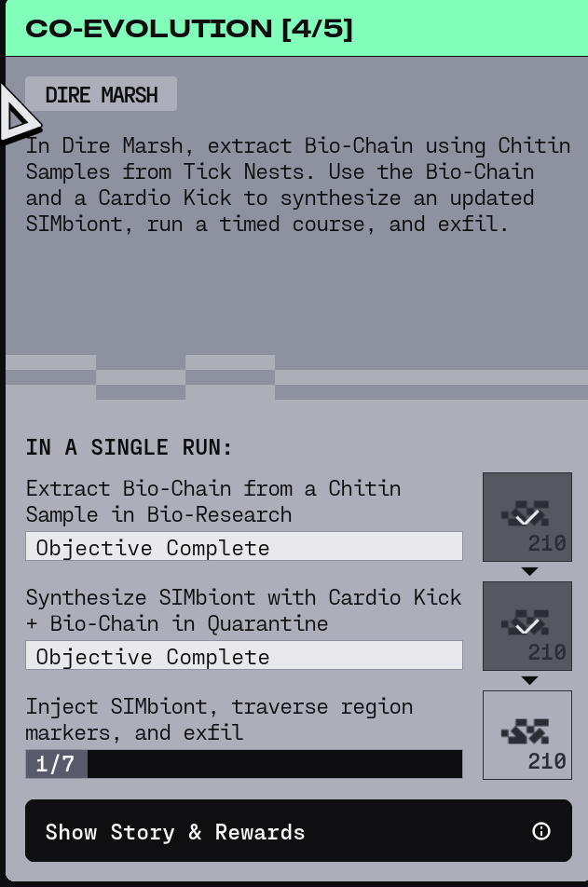The height and width of the screenshot is (887, 588).
Task: Click the unfilled part of the exfil progress bar
Action: point(275,765)
